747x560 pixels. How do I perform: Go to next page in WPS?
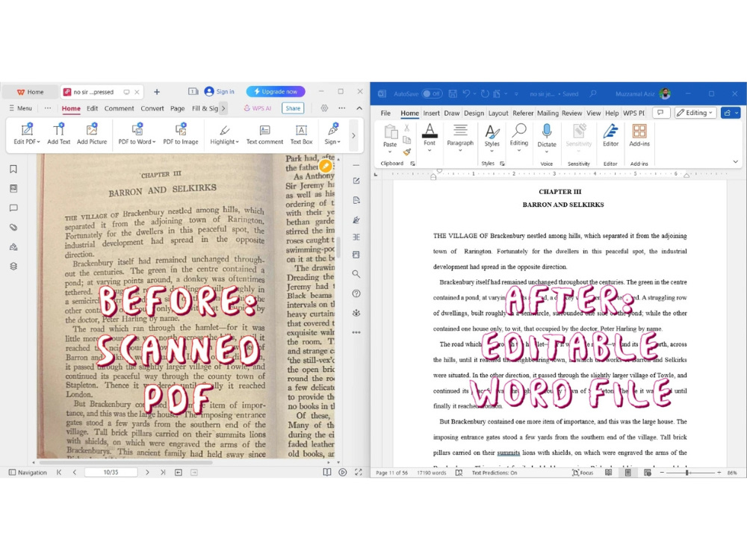tap(147, 473)
